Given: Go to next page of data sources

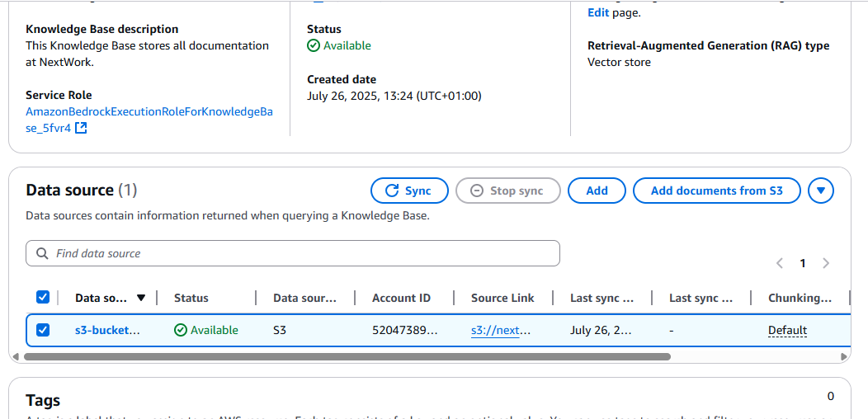Looking at the screenshot, I should (x=826, y=263).
